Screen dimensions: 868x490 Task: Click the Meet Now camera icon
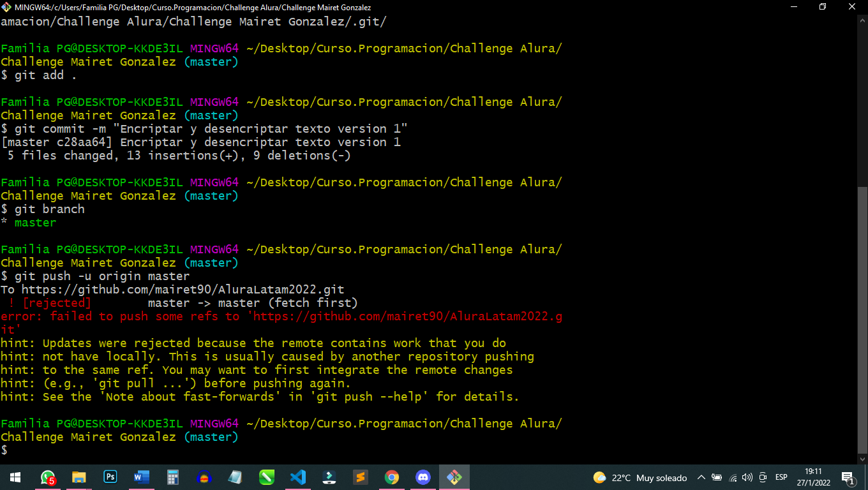pos(763,477)
